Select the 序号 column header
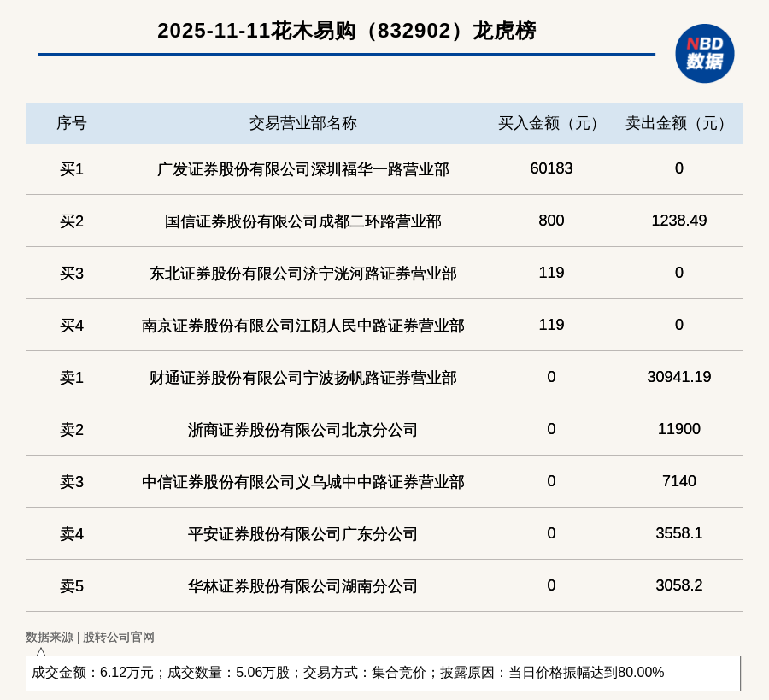The width and height of the screenshot is (769, 700). pos(72,123)
